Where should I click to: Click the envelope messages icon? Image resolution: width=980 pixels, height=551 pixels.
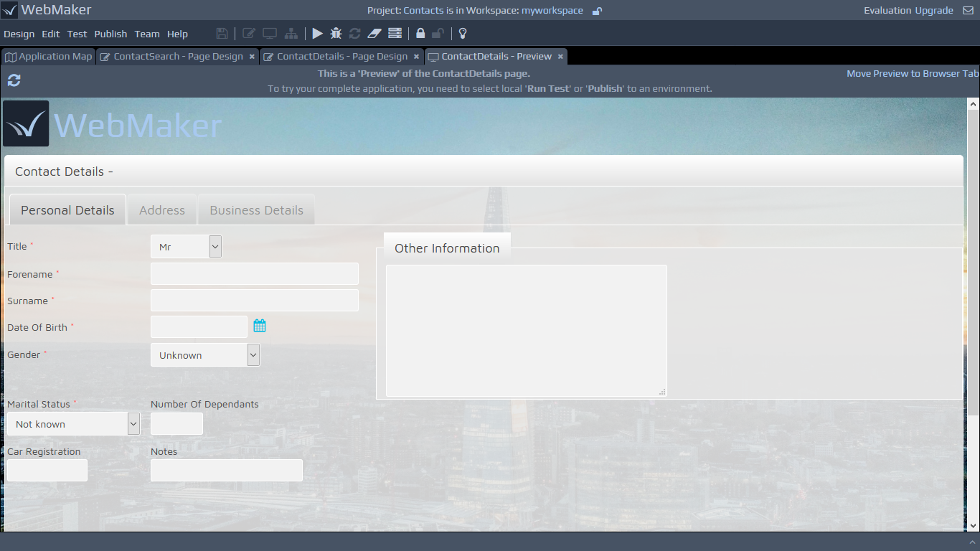coord(968,10)
